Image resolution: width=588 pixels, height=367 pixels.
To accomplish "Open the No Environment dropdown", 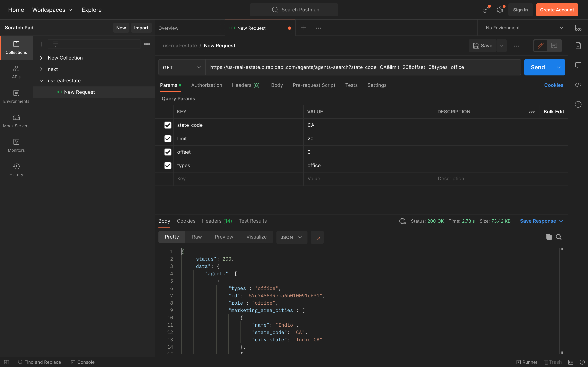I will click(x=524, y=28).
